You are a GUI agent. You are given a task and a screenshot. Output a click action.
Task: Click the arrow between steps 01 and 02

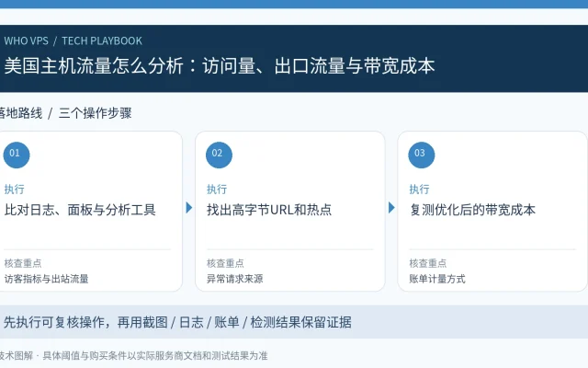click(x=189, y=208)
